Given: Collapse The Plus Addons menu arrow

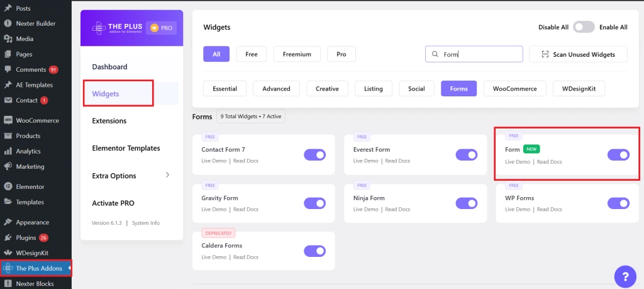Looking at the screenshot, I should point(69,268).
